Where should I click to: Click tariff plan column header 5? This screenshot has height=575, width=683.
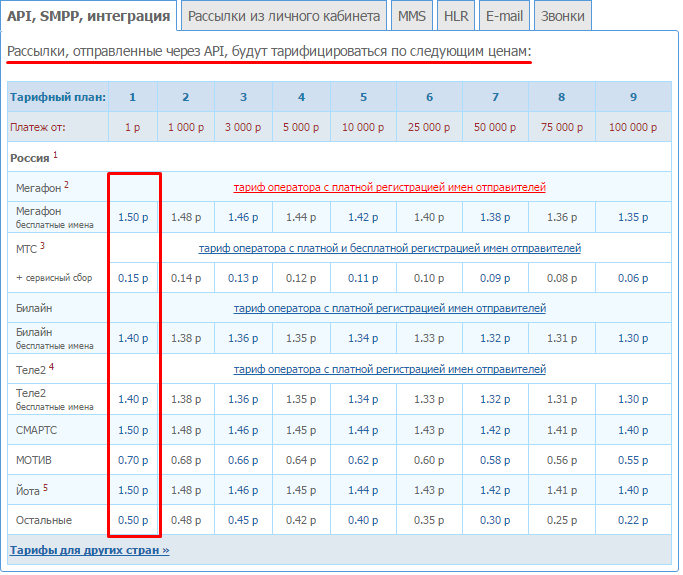[x=363, y=97]
